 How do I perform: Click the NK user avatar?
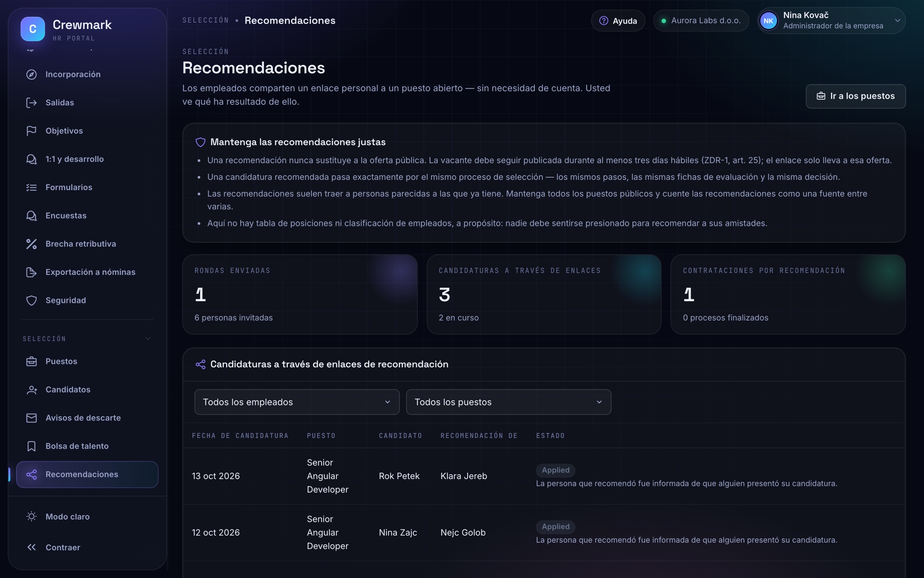pyautogui.click(x=769, y=21)
